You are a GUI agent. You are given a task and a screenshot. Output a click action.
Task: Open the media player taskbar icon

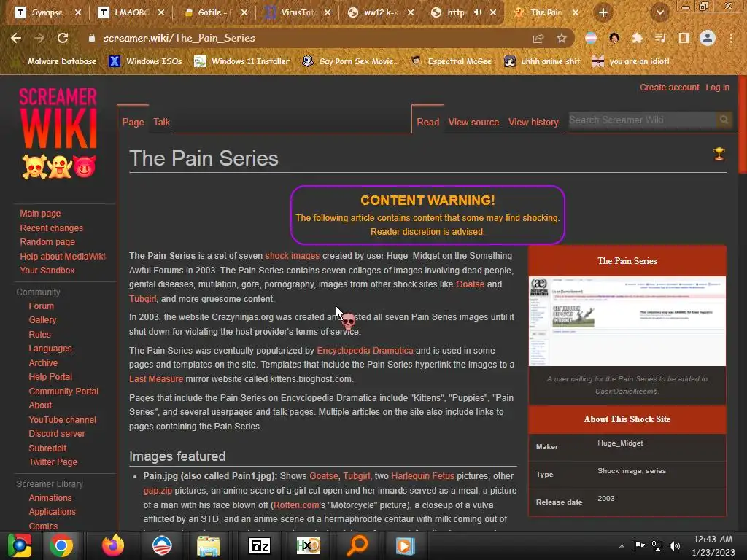pos(406,545)
